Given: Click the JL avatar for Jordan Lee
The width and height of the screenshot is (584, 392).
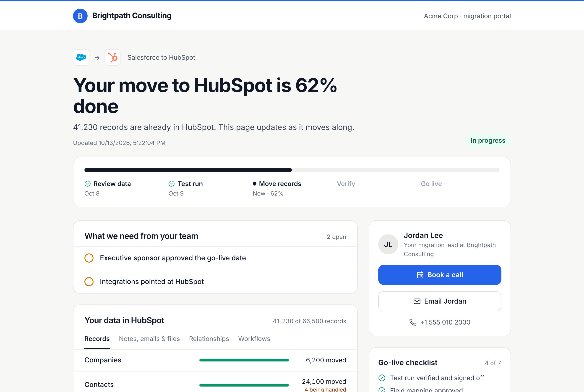Looking at the screenshot, I should (x=388, y=244).
